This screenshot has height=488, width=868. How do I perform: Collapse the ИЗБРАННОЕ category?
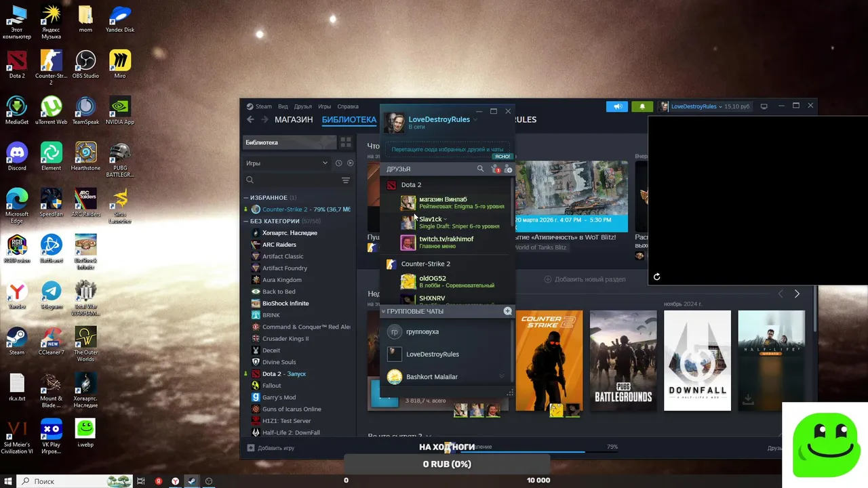click(246, 198)
